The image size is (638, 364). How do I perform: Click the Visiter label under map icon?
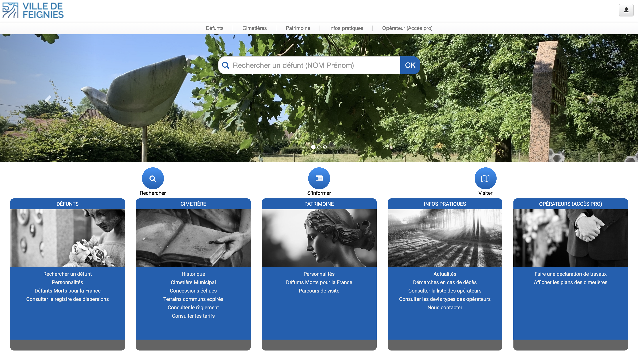pyautogui.click(x=485, y=193)
